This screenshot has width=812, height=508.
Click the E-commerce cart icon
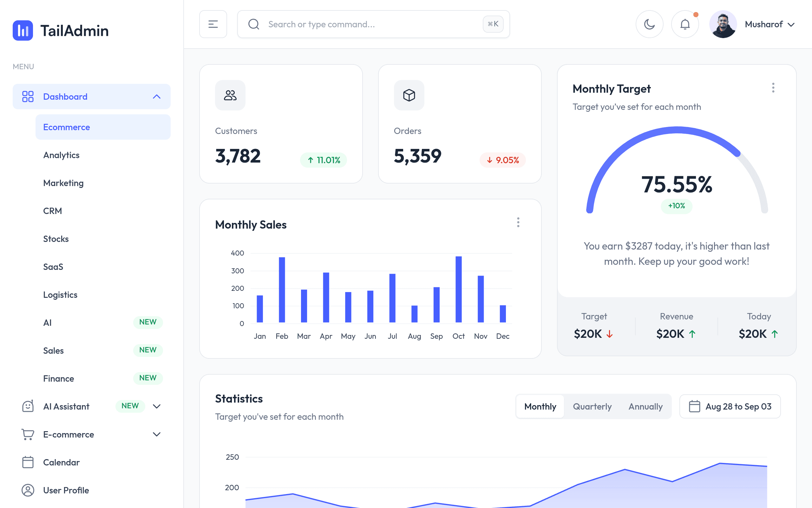click(28, 434)
